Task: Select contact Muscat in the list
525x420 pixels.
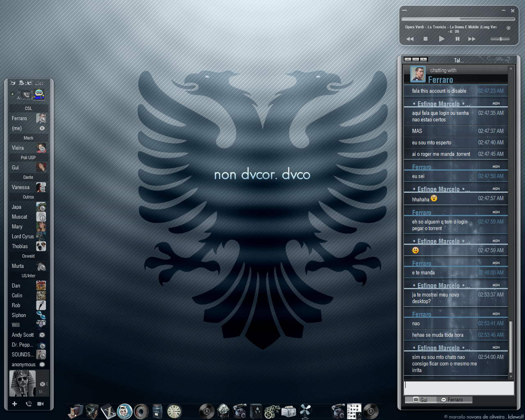Action: [x=28, y=217]
